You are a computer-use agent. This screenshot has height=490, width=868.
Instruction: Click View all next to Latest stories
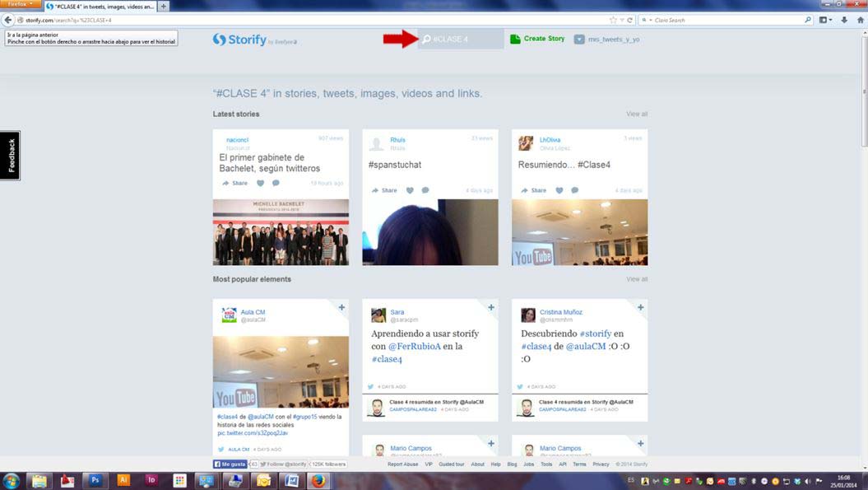click(x=636, y=114)
